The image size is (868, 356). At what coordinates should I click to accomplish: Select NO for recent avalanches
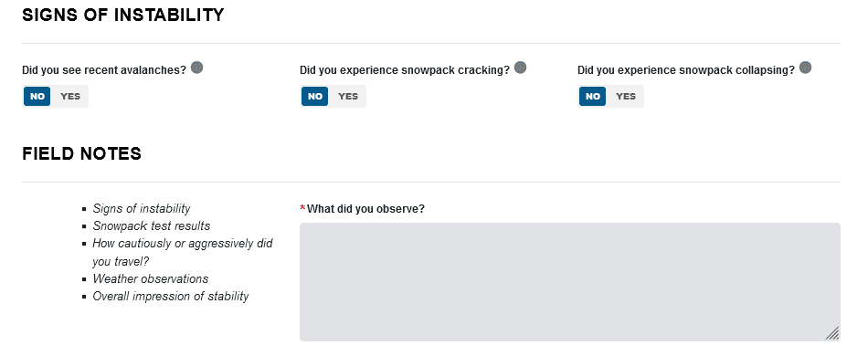tap(37, 96)
